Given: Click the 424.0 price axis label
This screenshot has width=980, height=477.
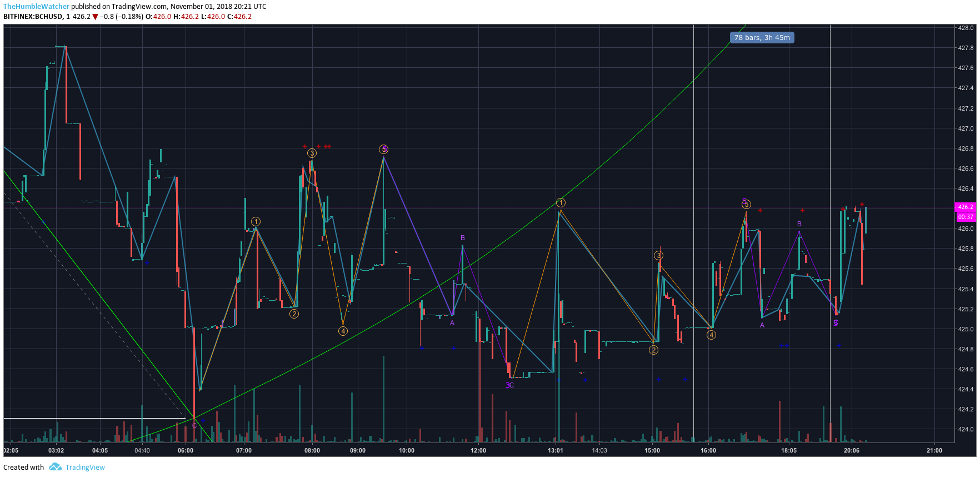Looking at the screenshot, I should (966, 429).
